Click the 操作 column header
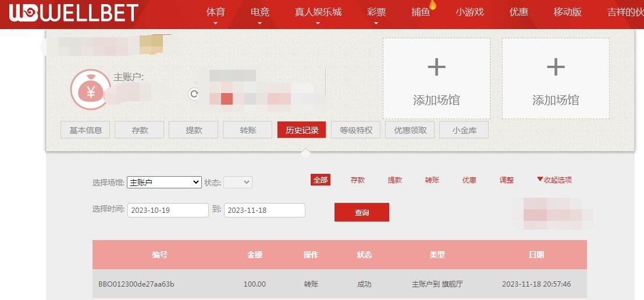This screenshot has height=300, width=644. (311, 255)
